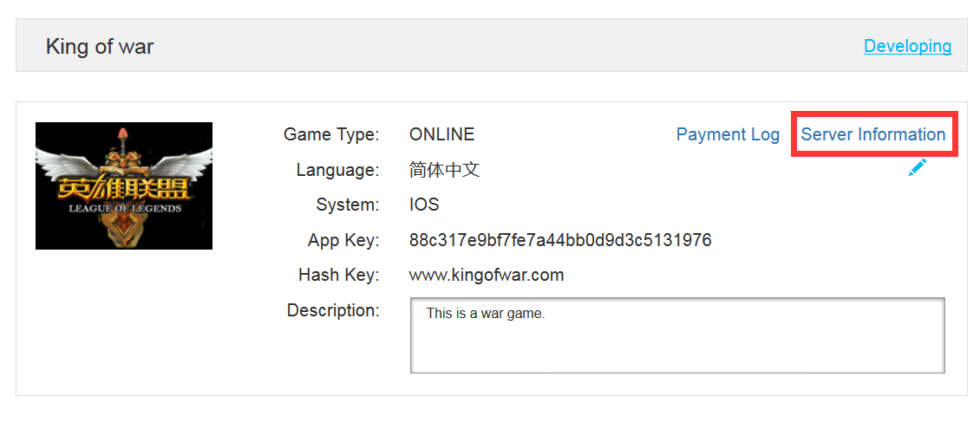This screenshot has width=980, height=429.
Task: Click the 简体中文 language value
Action: pyautogui.click(x=444, y=170)
